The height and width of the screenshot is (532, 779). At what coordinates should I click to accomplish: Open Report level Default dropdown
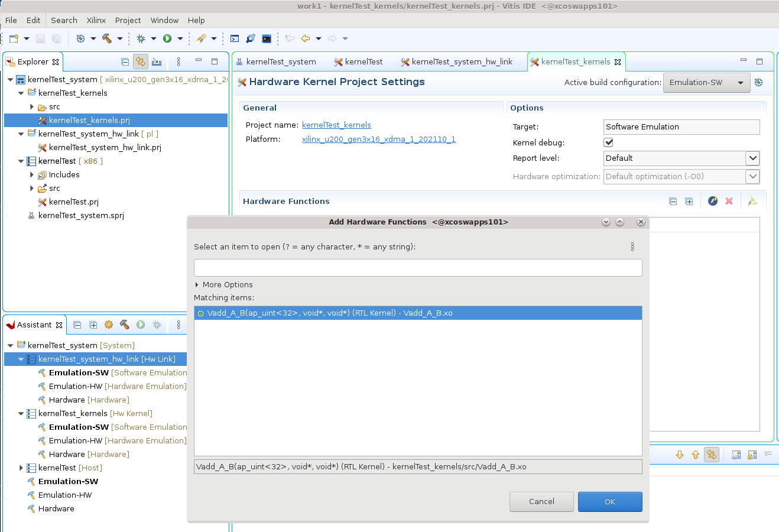pyautogui.click(x=681, y=158)
